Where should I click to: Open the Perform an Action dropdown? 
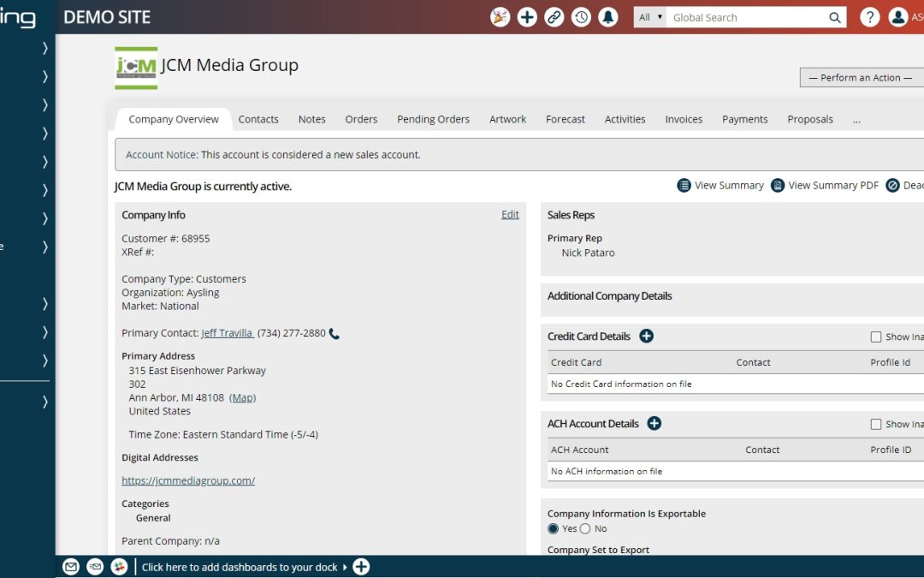pyautogui.click(x=862, y=78)
